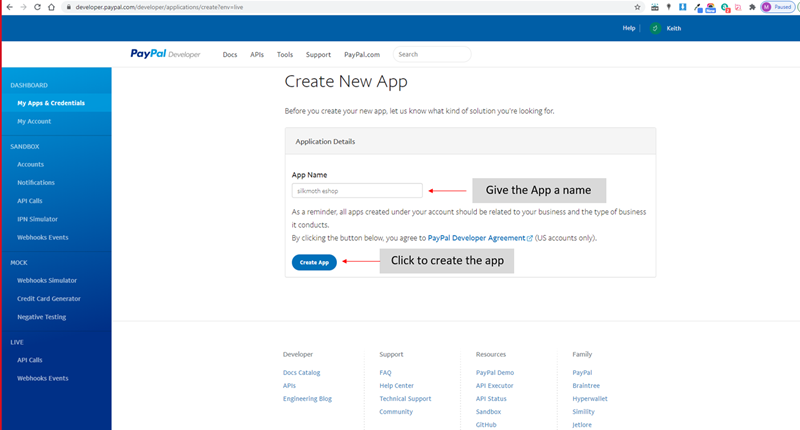Open the Tools menu
This screenshot has width=800, height=430.
point(285,55)
